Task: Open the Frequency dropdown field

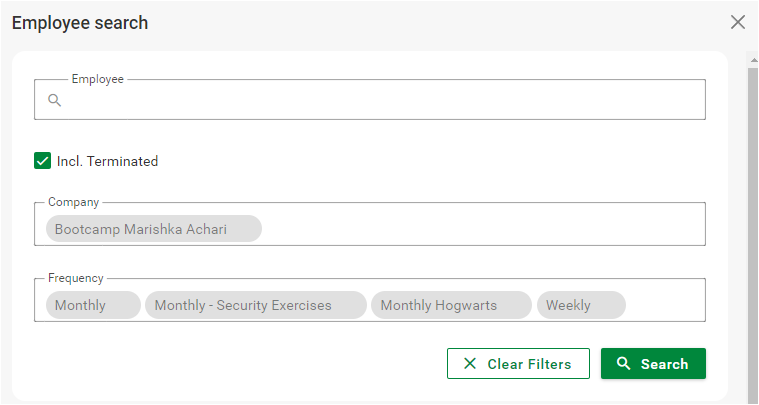Action: click(x=665, y=305)
